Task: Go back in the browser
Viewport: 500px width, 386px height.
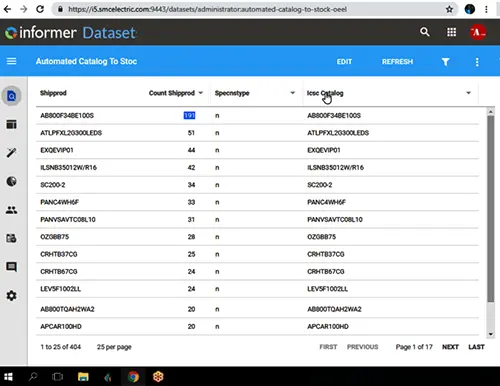Action: [7, 9]
